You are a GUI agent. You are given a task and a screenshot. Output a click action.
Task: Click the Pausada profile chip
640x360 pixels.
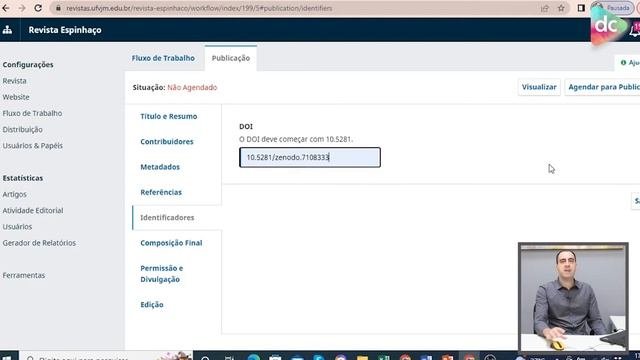pos(612,8)
